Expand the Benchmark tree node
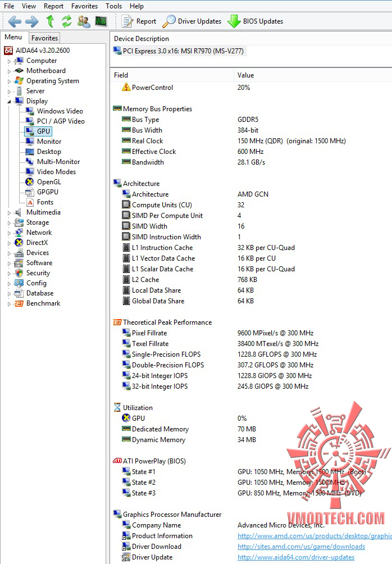 coord(10,303)
